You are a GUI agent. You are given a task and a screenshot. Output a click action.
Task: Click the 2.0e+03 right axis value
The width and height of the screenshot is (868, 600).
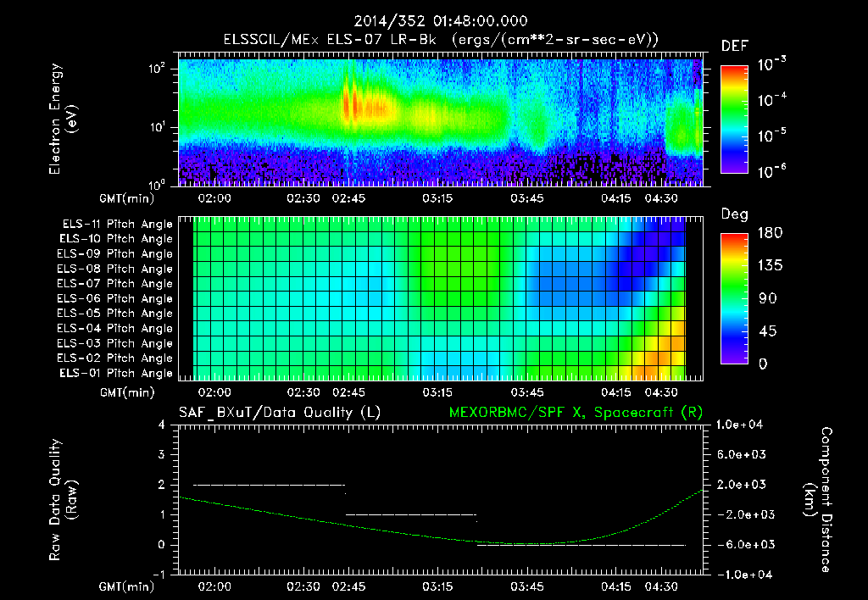(x=741, y=485)
